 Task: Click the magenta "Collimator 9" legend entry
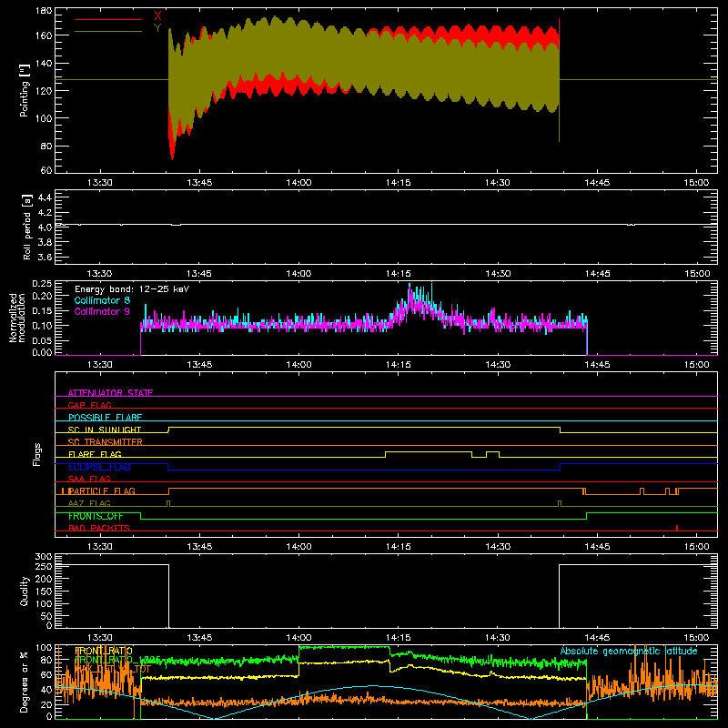tap(102, 311)
